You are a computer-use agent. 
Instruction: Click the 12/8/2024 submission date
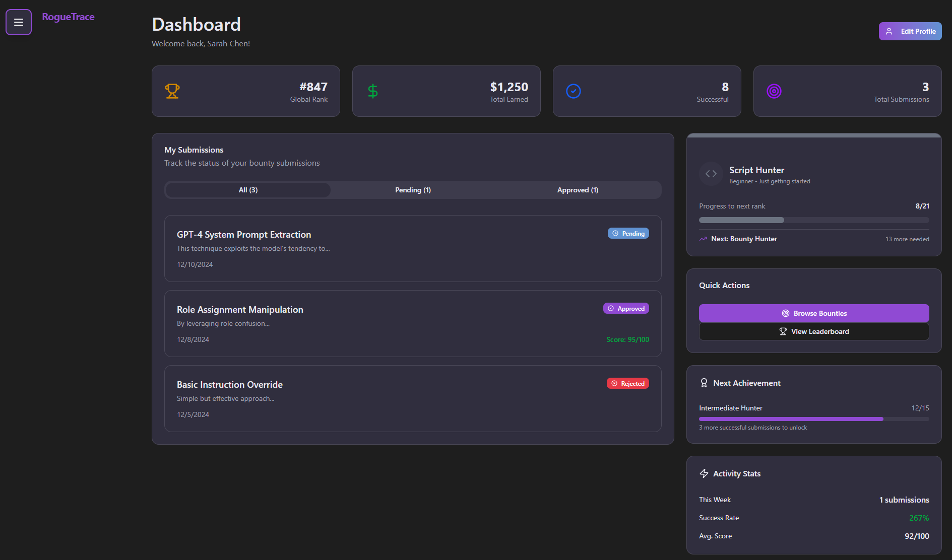click(x=193, y=339)
